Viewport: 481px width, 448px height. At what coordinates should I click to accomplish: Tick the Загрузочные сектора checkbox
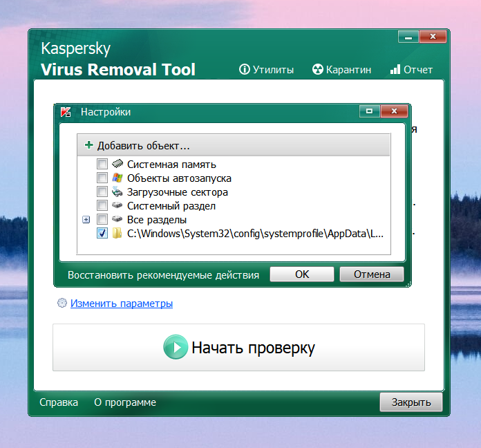(x=102, y=192)
